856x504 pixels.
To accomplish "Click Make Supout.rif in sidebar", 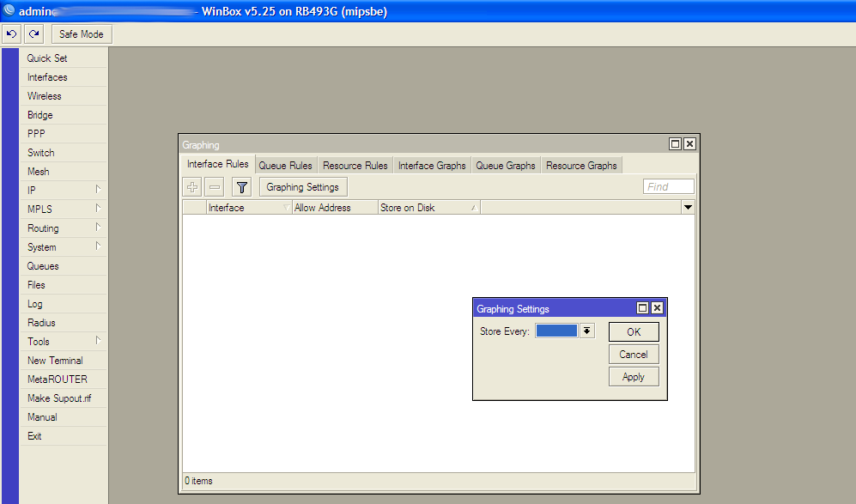I will [64, 398].
